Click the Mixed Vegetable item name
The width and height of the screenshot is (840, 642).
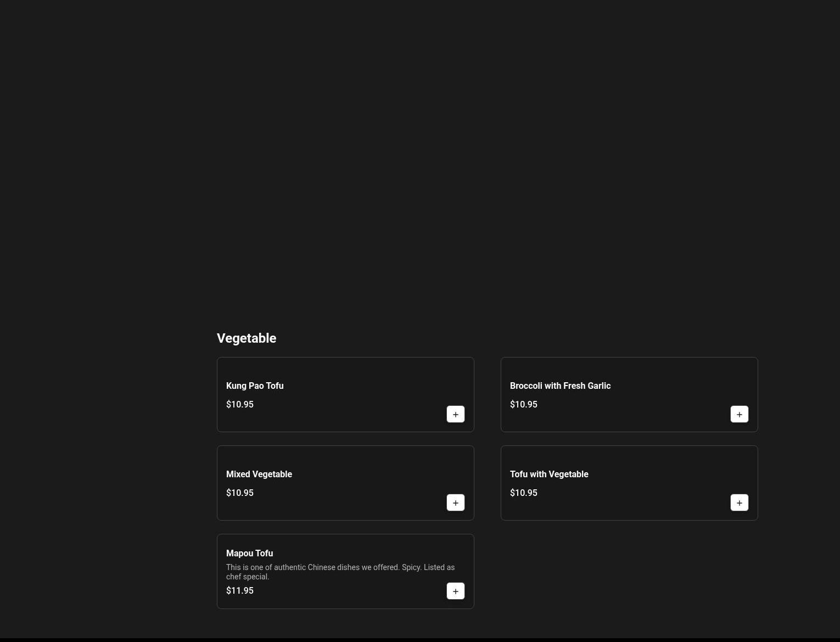[x=259, y=474]
